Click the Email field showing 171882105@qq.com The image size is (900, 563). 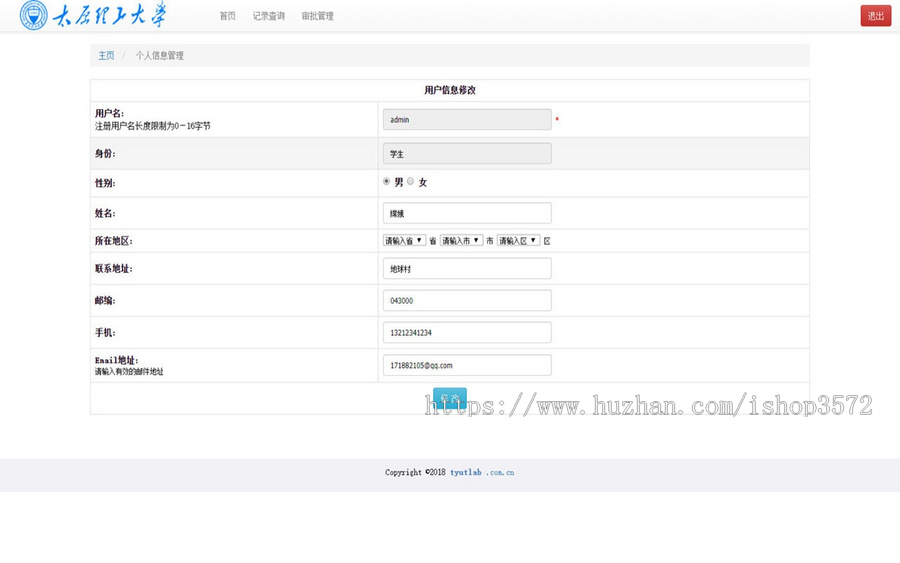click(467, 365)
